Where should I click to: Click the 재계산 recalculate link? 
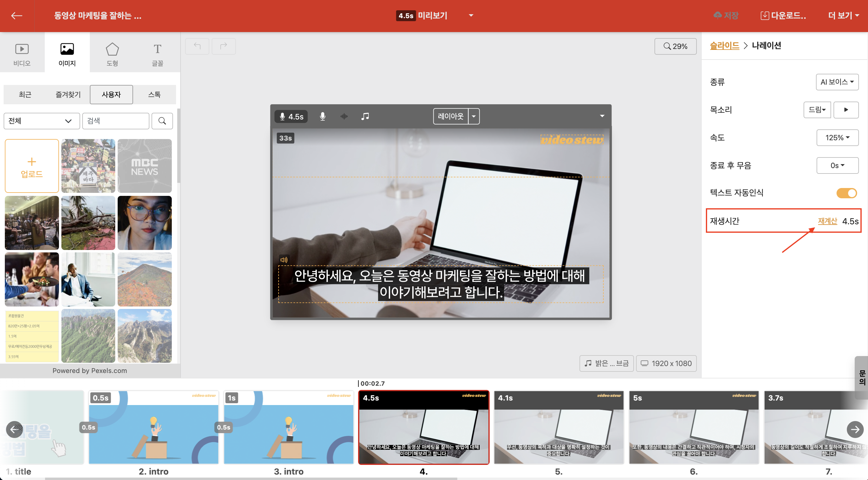coord(827,221)
